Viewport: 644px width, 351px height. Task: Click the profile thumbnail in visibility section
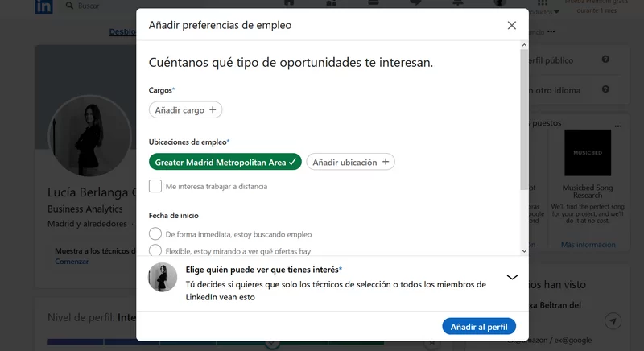coord(163,277)
